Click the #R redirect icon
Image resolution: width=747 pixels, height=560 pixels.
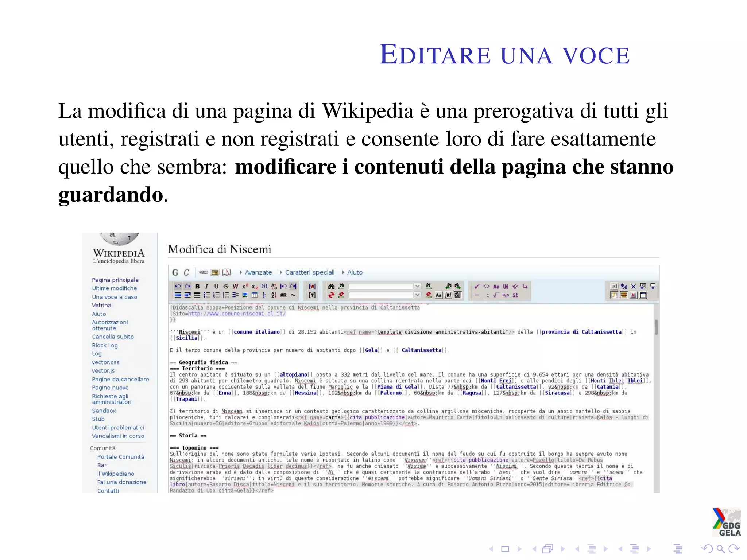click(x=283, y=295)
